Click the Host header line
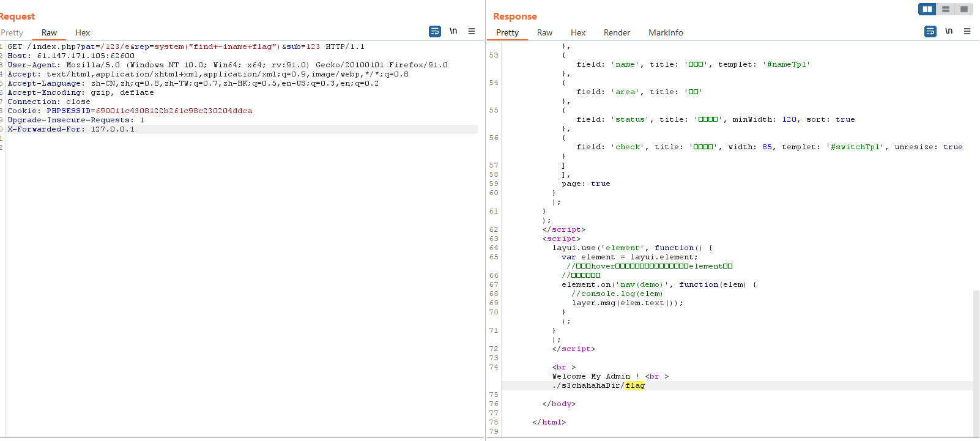980x441 pixels. (71, 56)
